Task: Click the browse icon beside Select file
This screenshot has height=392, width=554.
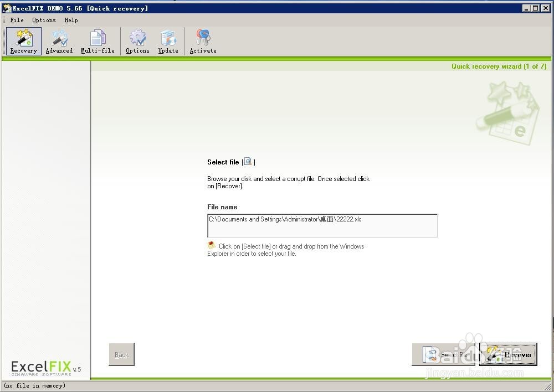Action: coord(248,161)
